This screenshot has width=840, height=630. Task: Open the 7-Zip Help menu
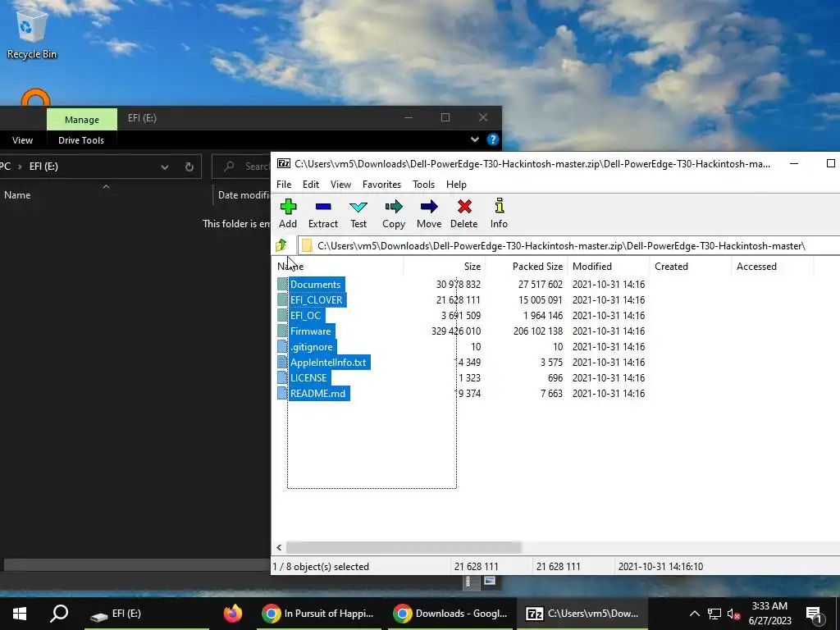(x=456, y=185)
